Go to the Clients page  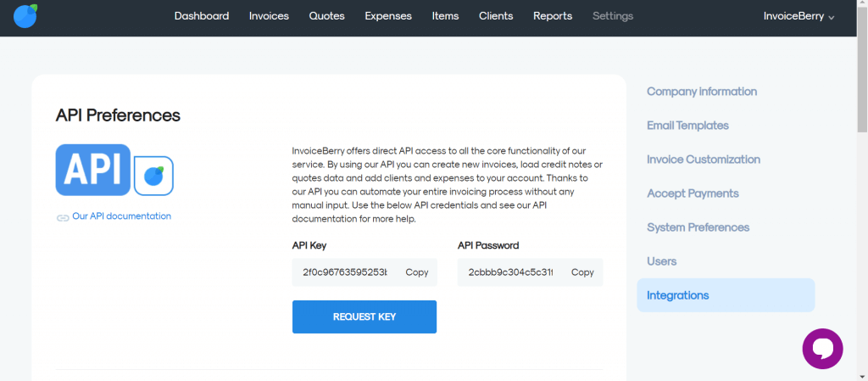tap(496, 16)
